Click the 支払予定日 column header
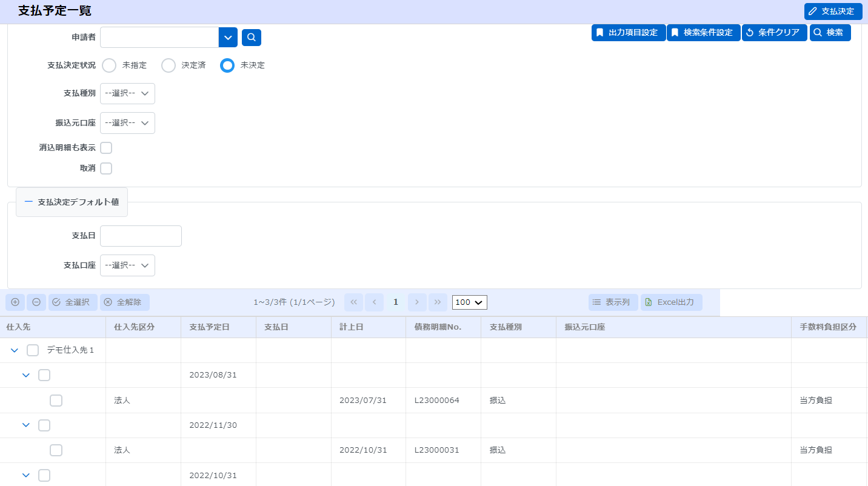The width and height of the screenshot is (868, 486). click(218, 327)
